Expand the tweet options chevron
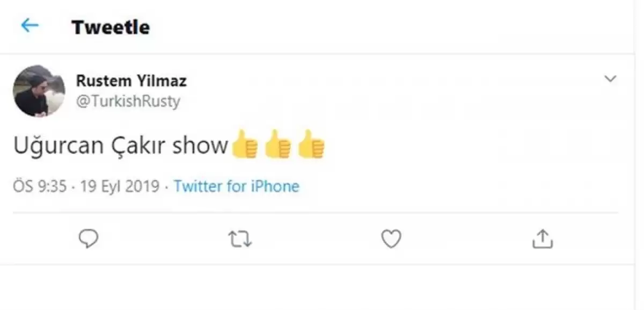 [610, 80]
